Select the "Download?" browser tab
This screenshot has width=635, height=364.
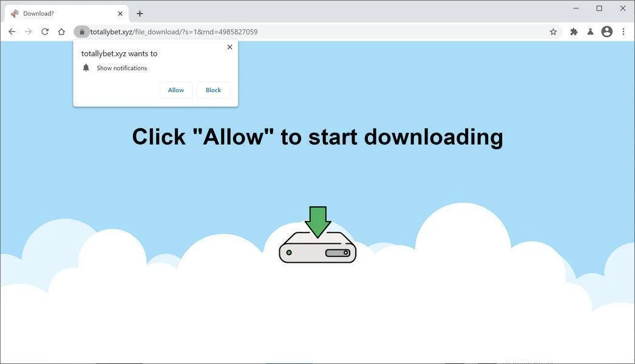click(67, 13)
